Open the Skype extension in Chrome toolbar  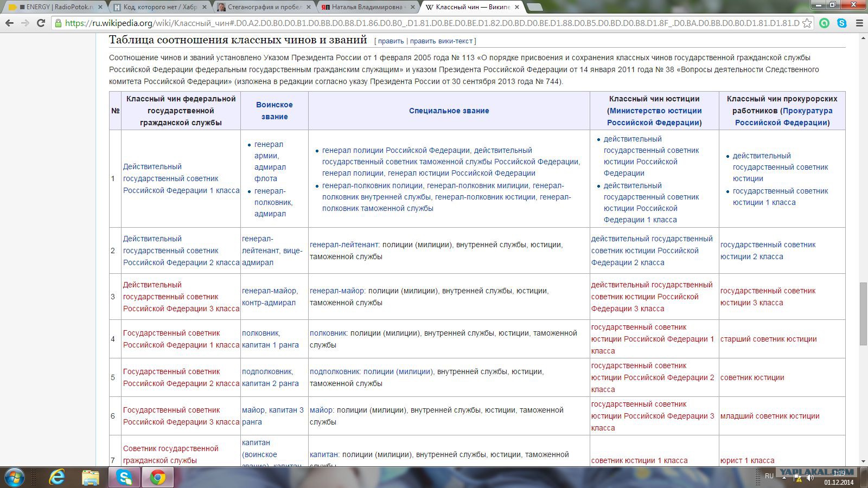(x=841, y=23)
